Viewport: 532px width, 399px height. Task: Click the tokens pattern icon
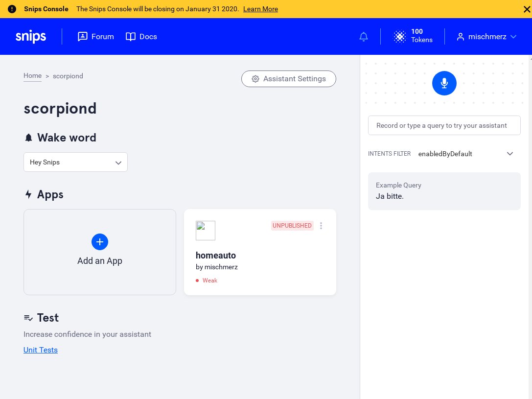(400, 37)
